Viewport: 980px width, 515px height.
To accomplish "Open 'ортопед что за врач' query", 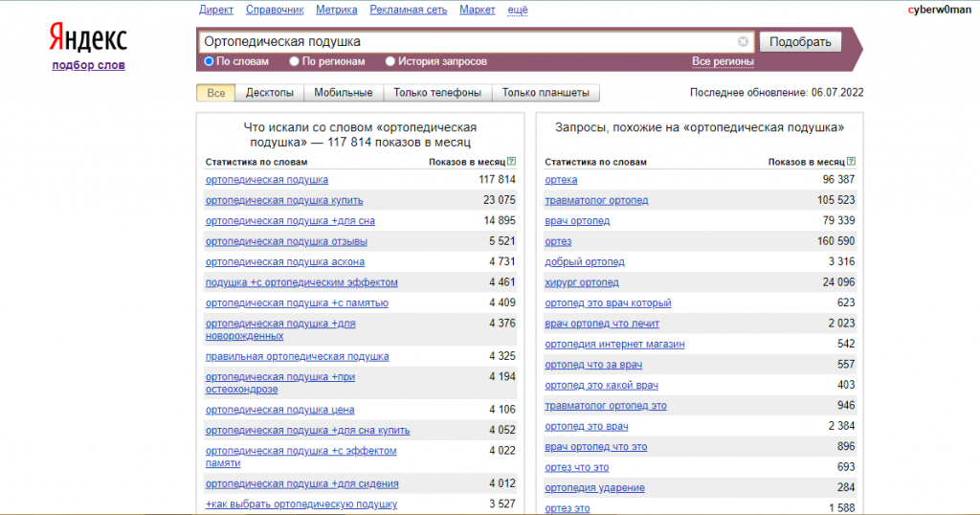I will pyautogui.click(x=593, y=365).
